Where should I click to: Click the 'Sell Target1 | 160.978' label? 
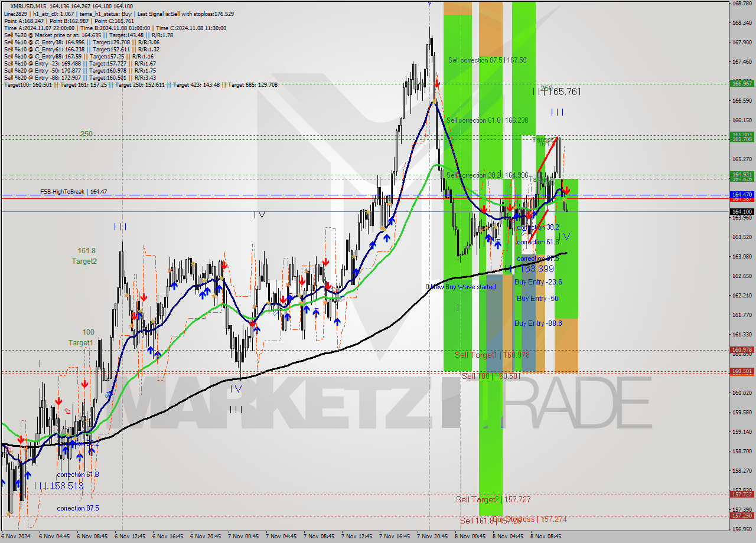(492, 355)
